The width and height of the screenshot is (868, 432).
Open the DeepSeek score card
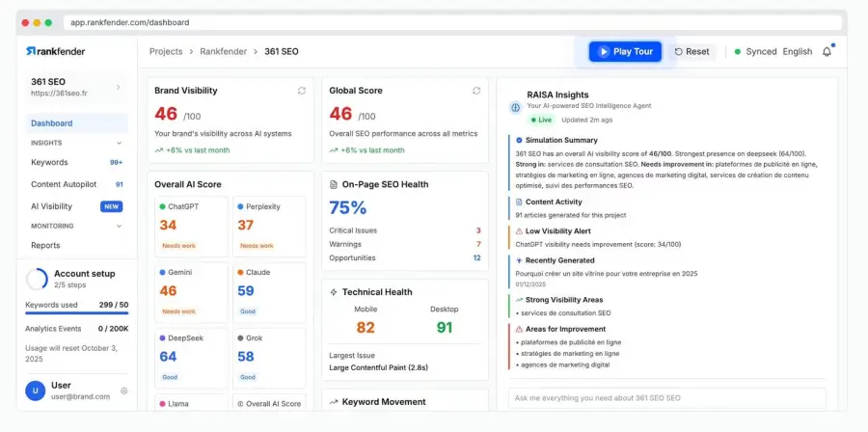(192, 358)
